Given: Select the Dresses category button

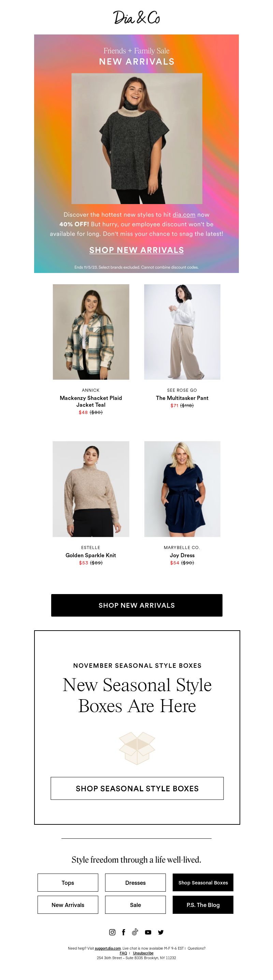Looking at the screenshot, I should [135, 882].
